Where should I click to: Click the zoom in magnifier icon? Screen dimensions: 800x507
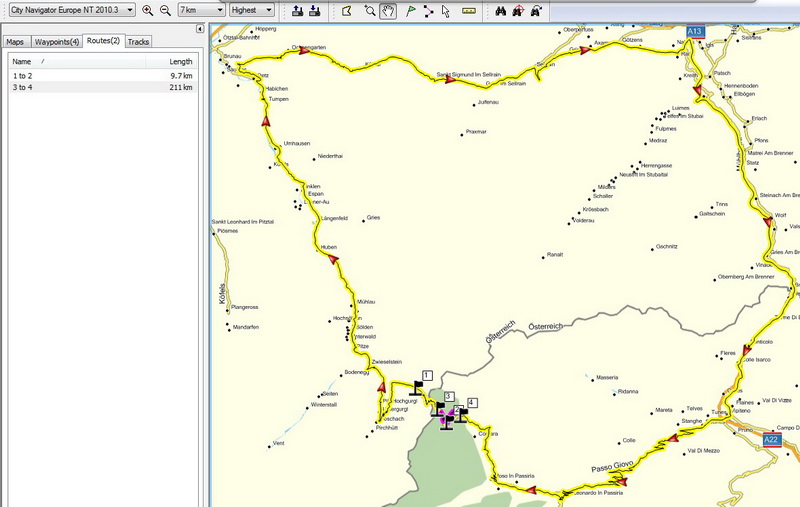tap(148, 10)
